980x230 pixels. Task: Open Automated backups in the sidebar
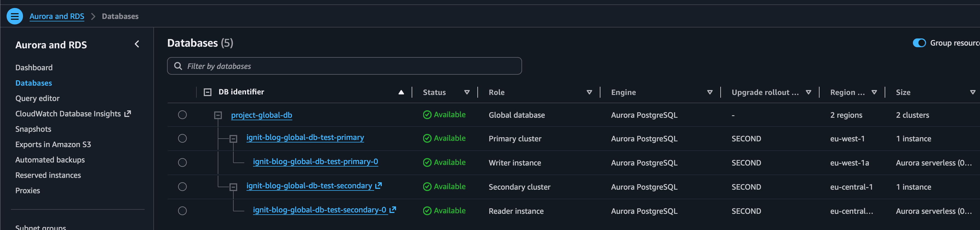(x=50, y=160)
